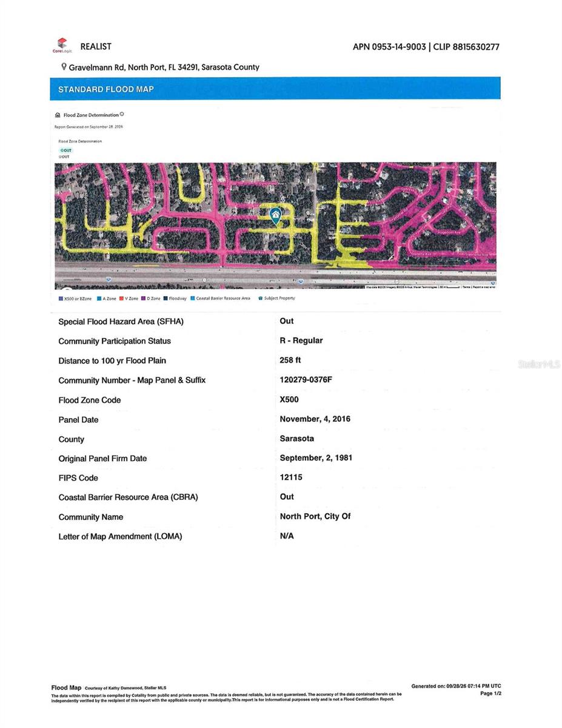562x728 pixels.
Task: Click the Coastal Barrier Resource Area legend swatch
Action: point(193,298)
